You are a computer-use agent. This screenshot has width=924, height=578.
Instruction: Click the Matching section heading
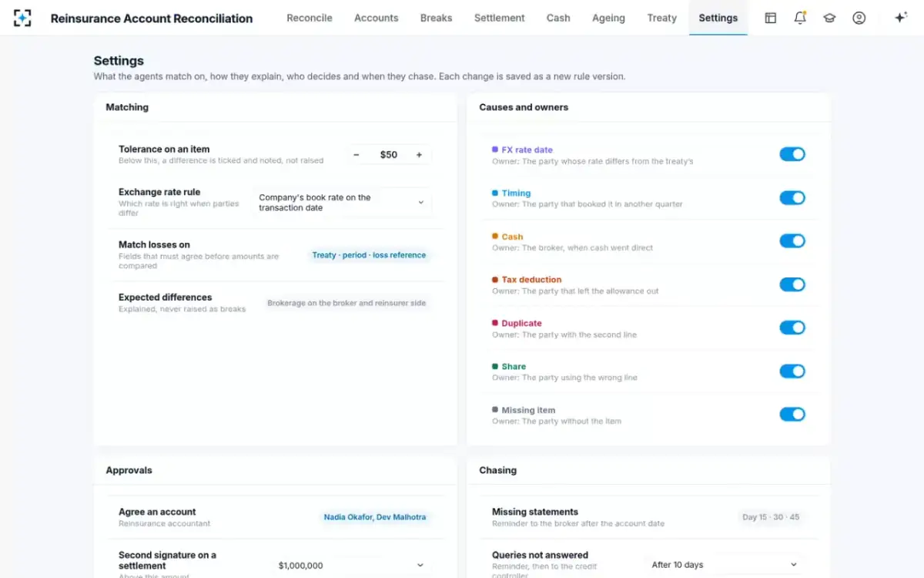pyautogui.click(x=127, y=107)
